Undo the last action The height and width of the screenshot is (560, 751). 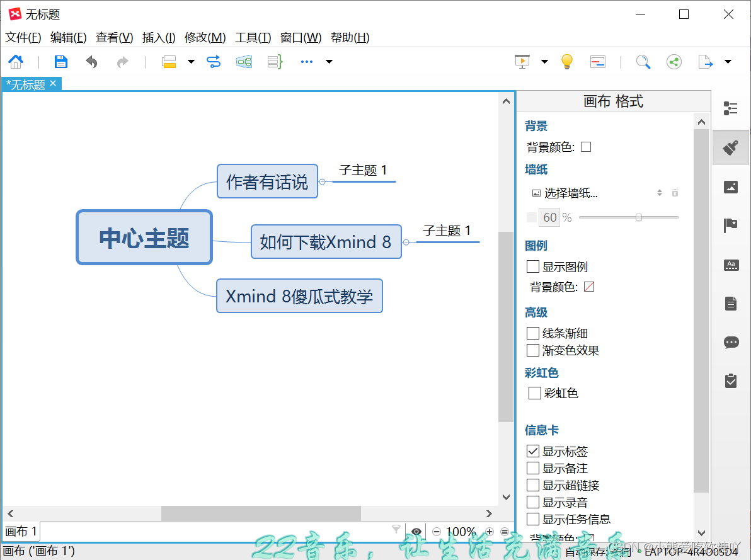[91, 62]
